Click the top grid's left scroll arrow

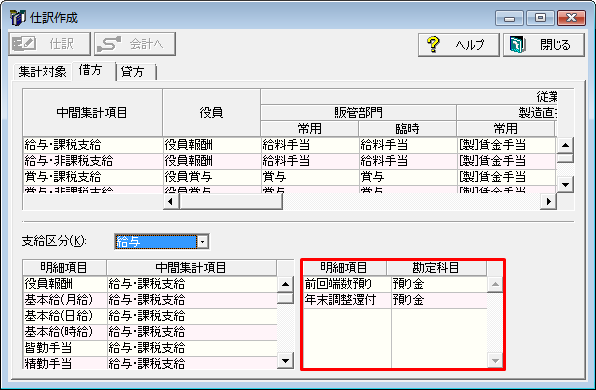tap(170, 201)
